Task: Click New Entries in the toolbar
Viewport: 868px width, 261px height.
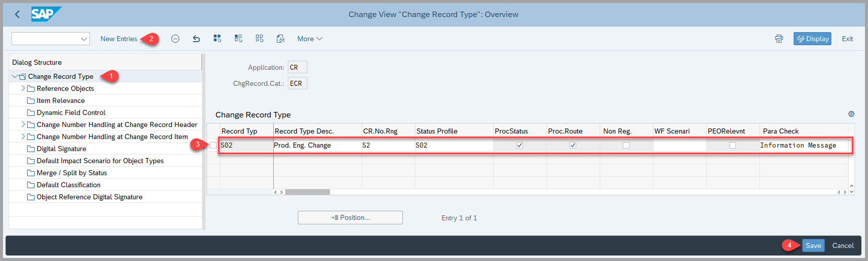Action: click(x=119, y=39)
